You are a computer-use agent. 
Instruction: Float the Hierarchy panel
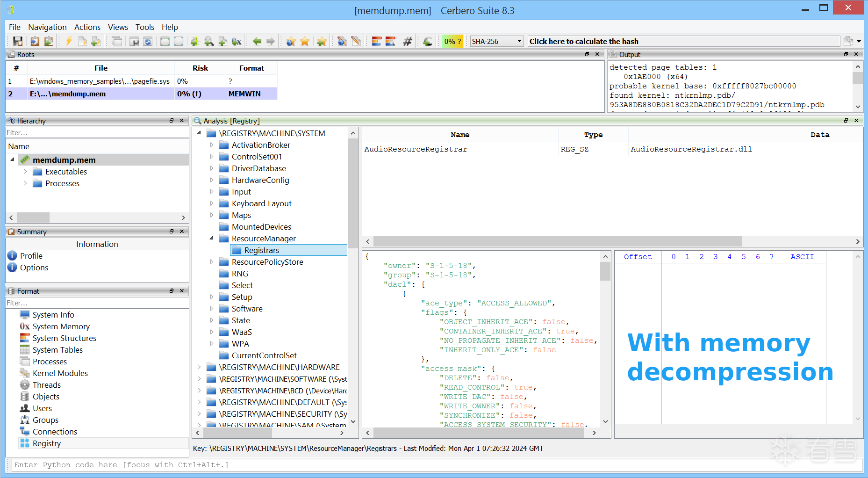(x=172, y=121)
